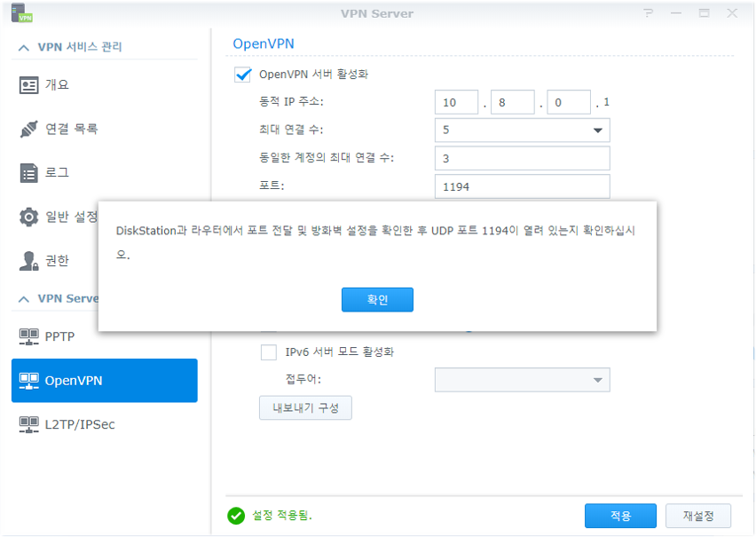This screenshot has height=537, width=756.
Task: Click the first IP octet field showing 10
Action: 456,102
